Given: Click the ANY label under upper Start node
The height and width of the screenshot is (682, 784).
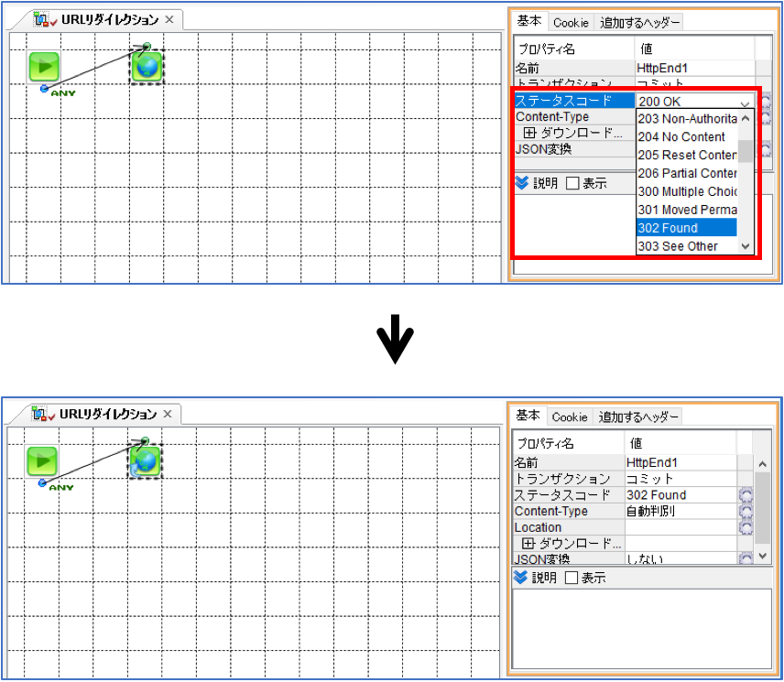Looking at the screenshot, I should coord(63,93).
